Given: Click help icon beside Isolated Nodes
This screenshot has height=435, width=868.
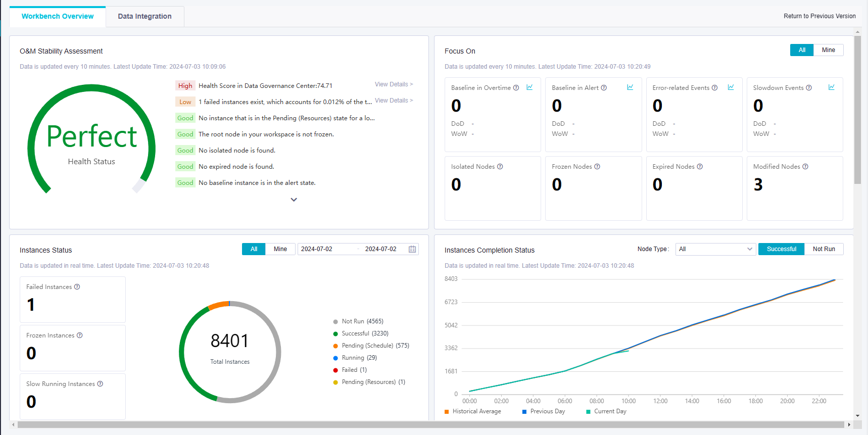Looking at the screenshot, I should (x=500, y=167).
